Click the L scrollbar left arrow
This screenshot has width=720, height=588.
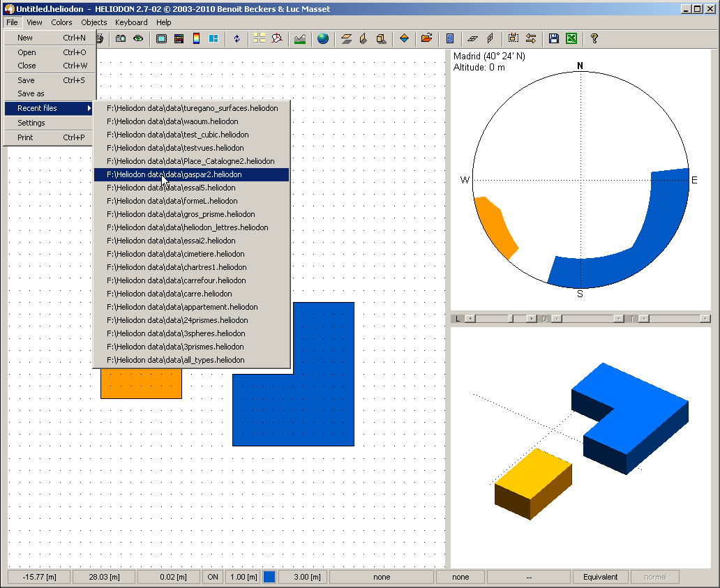point(470,319)
